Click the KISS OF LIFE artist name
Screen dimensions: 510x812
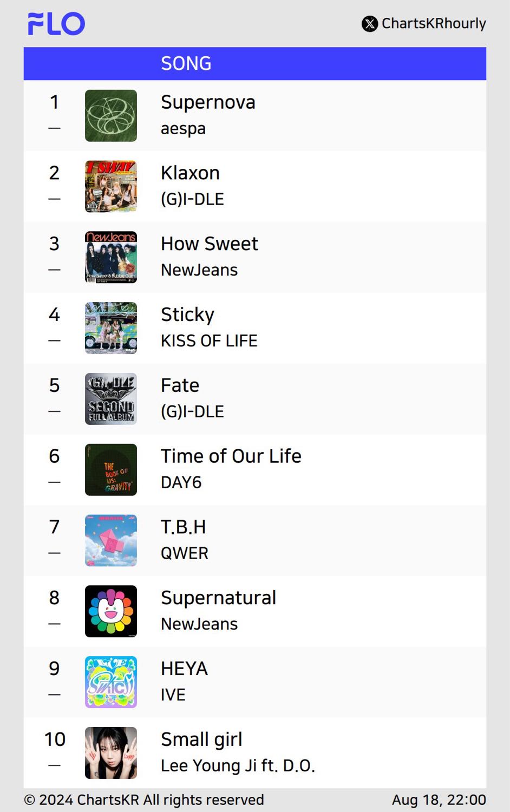click(x=209, y=341)
